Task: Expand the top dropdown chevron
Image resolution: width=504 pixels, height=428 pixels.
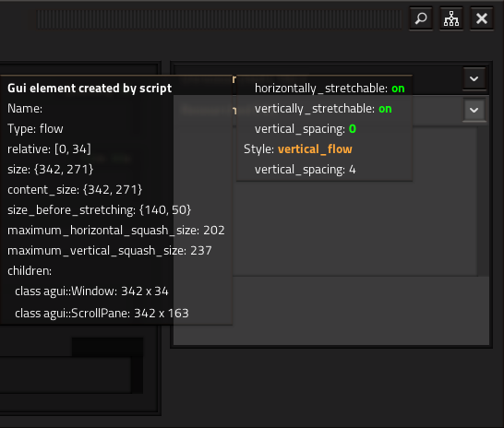Action: pos(474,78)
